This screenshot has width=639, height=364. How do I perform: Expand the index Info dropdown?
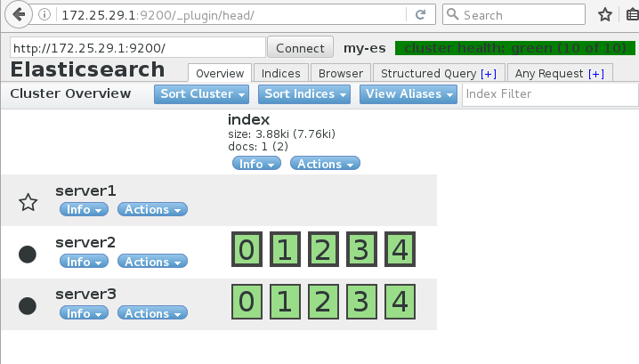[256, 164]
